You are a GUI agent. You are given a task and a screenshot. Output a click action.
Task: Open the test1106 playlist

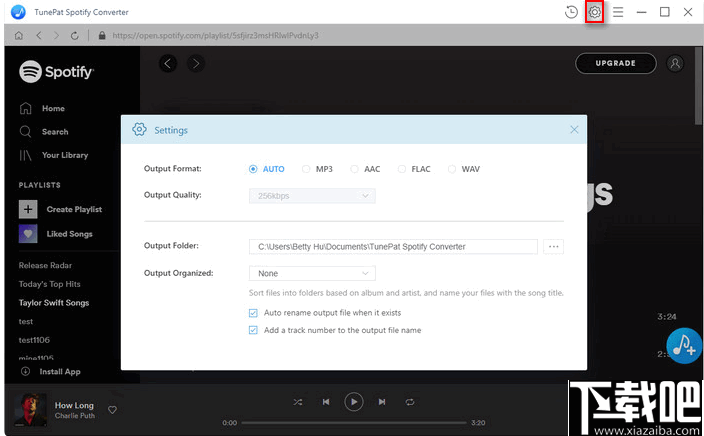34,340
